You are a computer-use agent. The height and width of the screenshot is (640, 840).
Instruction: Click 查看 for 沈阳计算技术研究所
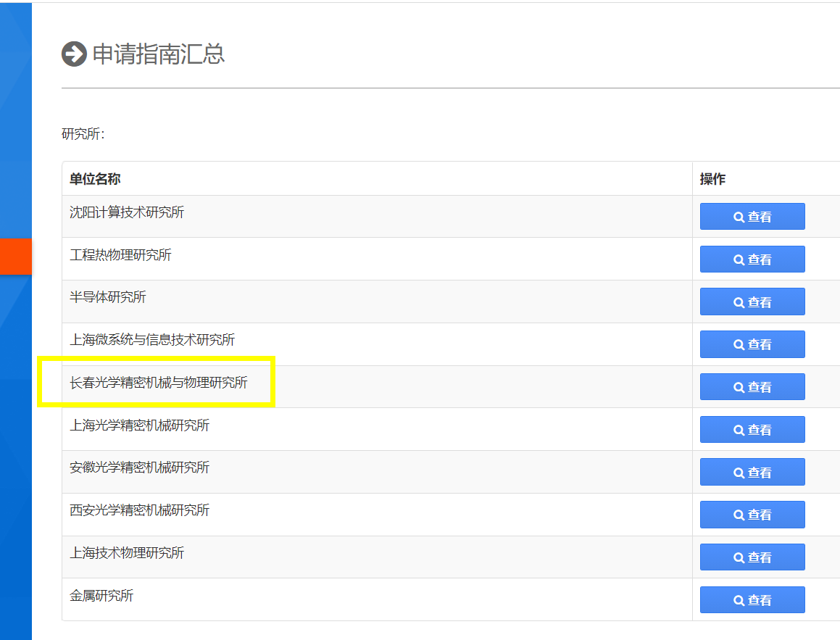point(752,217)
